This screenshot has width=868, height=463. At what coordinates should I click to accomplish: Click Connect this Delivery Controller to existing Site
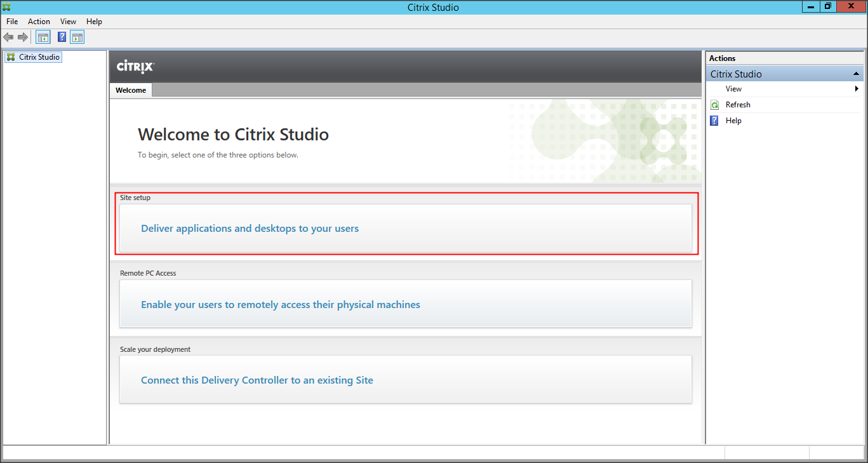pyautogui.click(x=257, y=380)
